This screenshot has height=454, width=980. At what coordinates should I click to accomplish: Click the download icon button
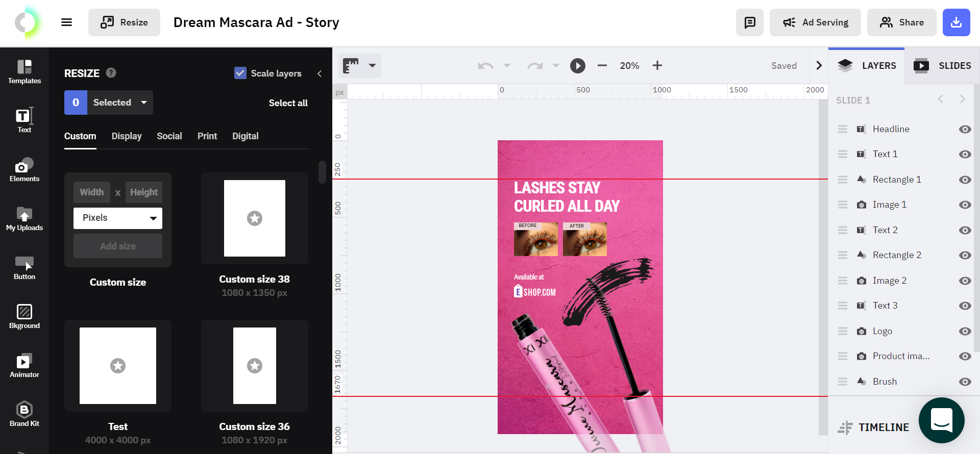[x=956, y=22]
